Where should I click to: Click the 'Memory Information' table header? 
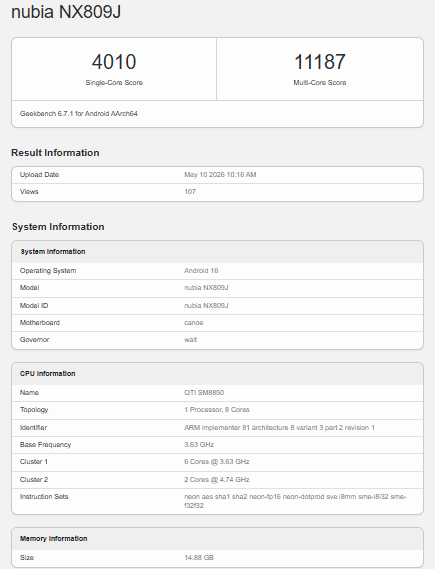click(x=53, y=539)
